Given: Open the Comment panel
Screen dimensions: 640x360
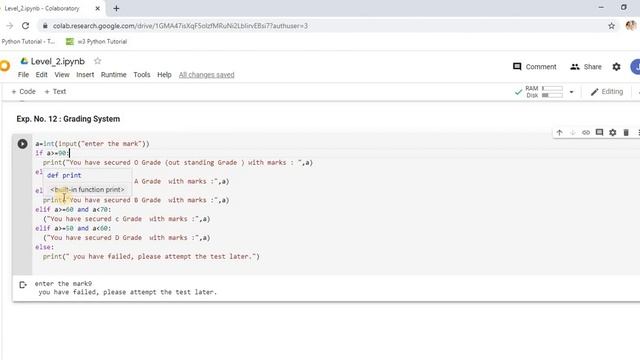Looking at the screenshot, I should [x=534, y=67].
